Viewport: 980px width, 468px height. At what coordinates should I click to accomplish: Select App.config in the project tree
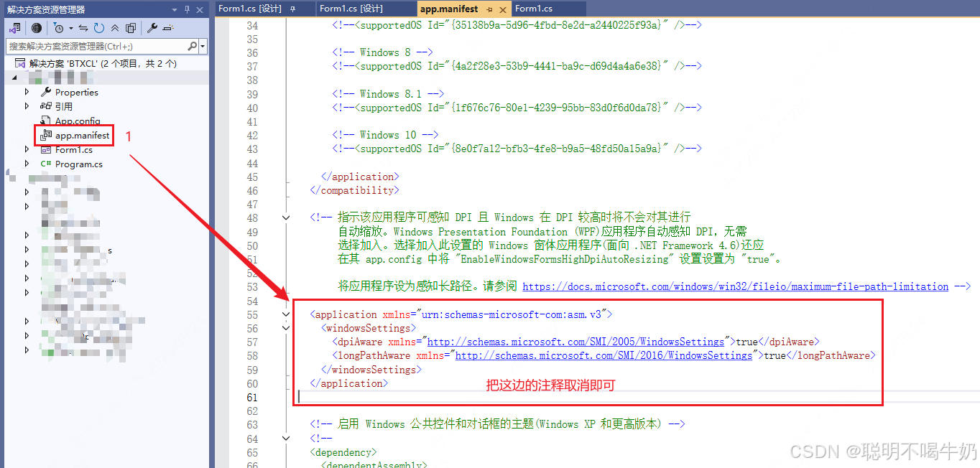tap(78, 121)
